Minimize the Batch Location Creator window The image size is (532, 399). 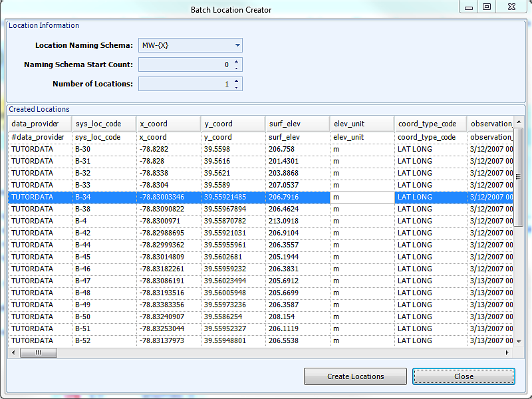[469, 7]
